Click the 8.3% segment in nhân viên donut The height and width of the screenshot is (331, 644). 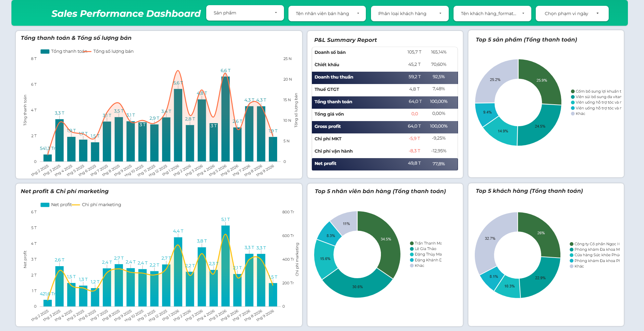point(331,236)
